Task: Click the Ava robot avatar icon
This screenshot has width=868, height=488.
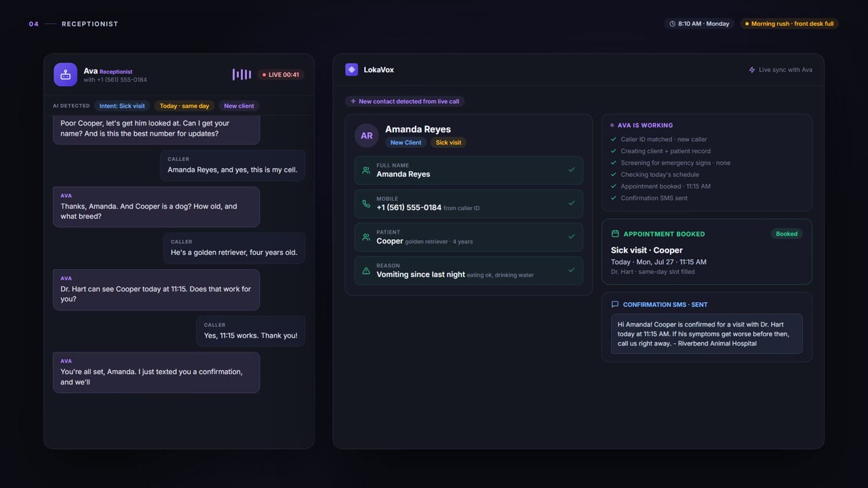Action: [65, 75]
